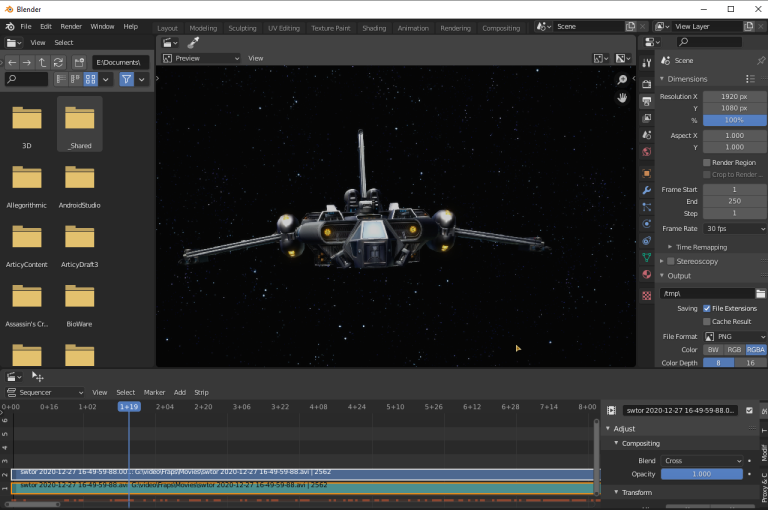Switch file browser to horizontal list view

(75, 79)
